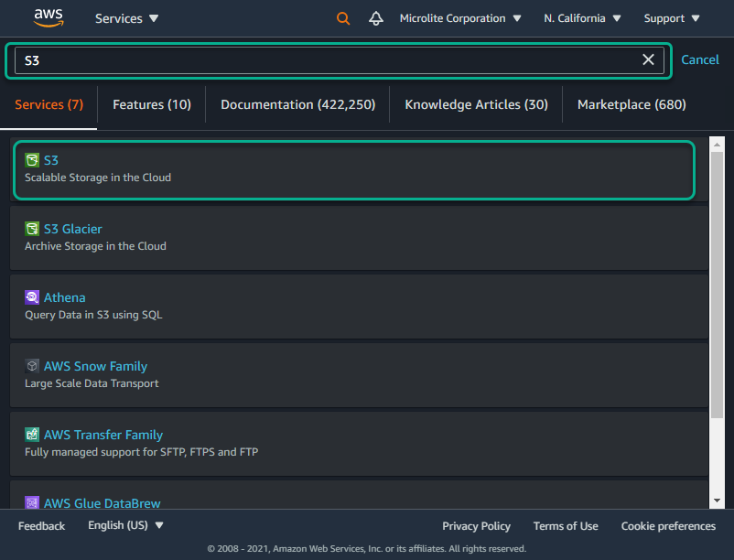Click the AWS Transfer Family icon

point(32,435)
